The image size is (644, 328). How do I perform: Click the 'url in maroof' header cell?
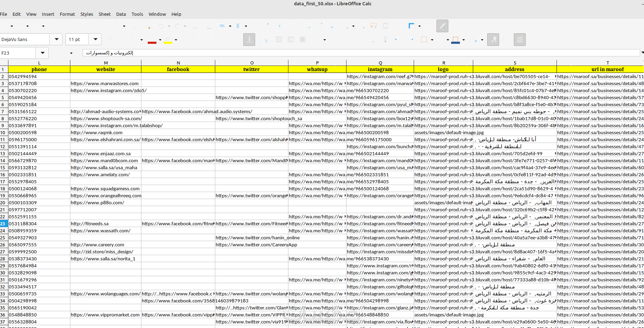click(600, 69)
